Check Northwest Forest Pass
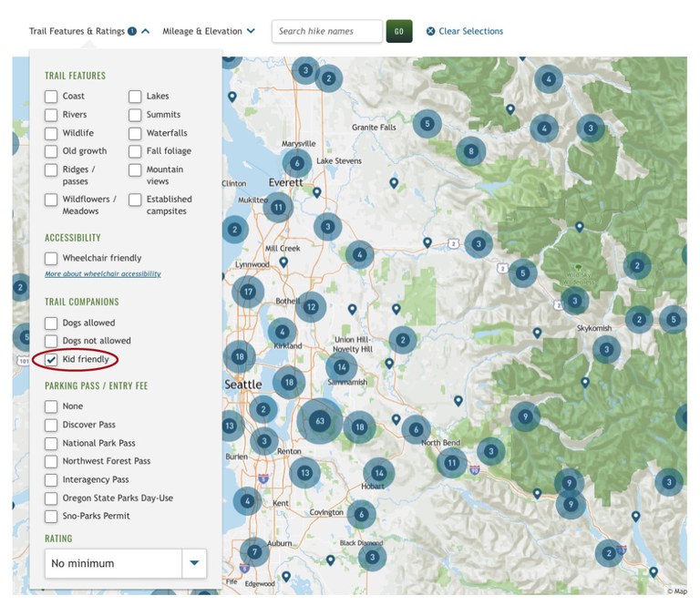The image size is (700, 606). 51,461
